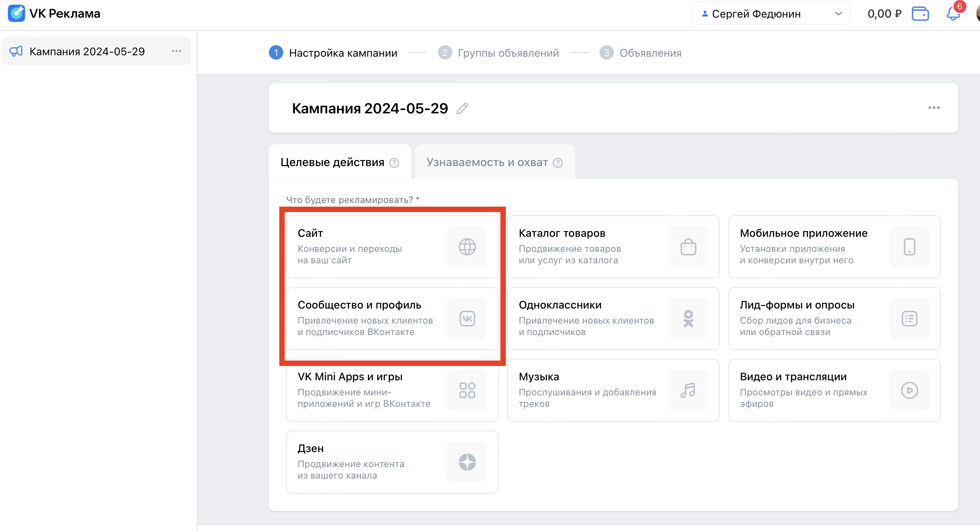Viewport: 980px width, 531px height.
Task: Click the 0,00 ₽ balance amount
Action: pos(884,14)
